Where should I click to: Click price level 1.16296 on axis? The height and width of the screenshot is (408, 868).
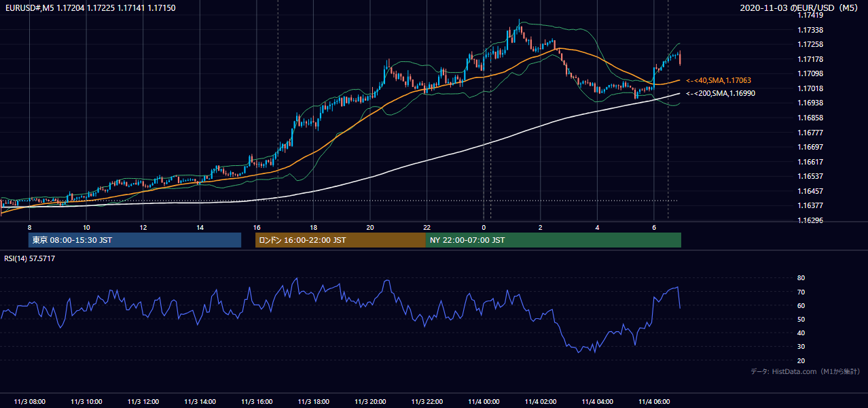pyautogui.click(x=810, y=220)
